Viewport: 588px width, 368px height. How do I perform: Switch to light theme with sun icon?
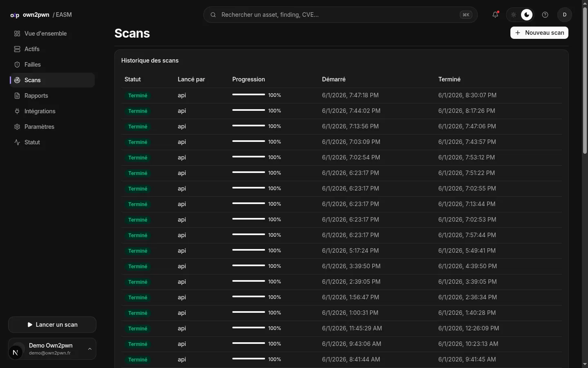click(x=514, y=15)
